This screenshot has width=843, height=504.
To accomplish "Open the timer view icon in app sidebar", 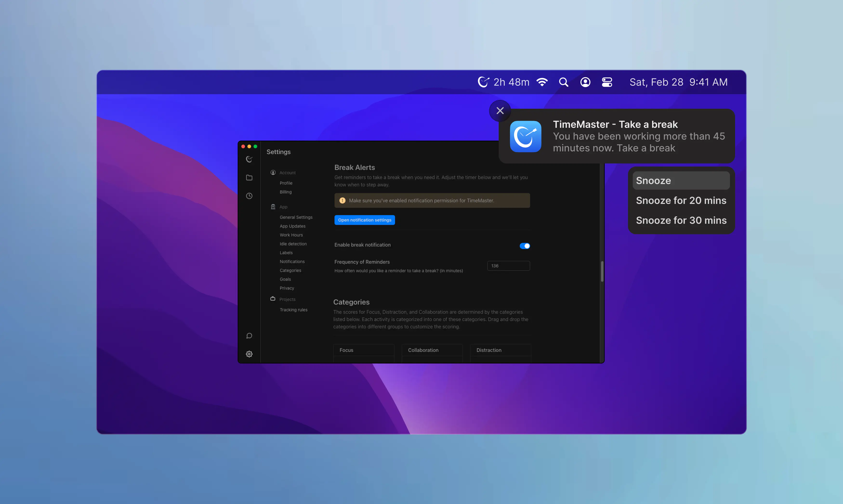I will [249, 159].
